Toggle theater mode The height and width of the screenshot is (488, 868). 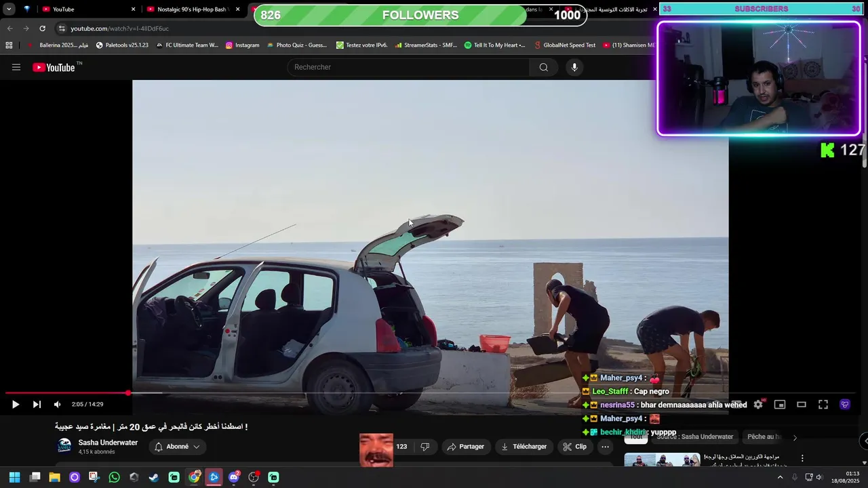(802, 405)
